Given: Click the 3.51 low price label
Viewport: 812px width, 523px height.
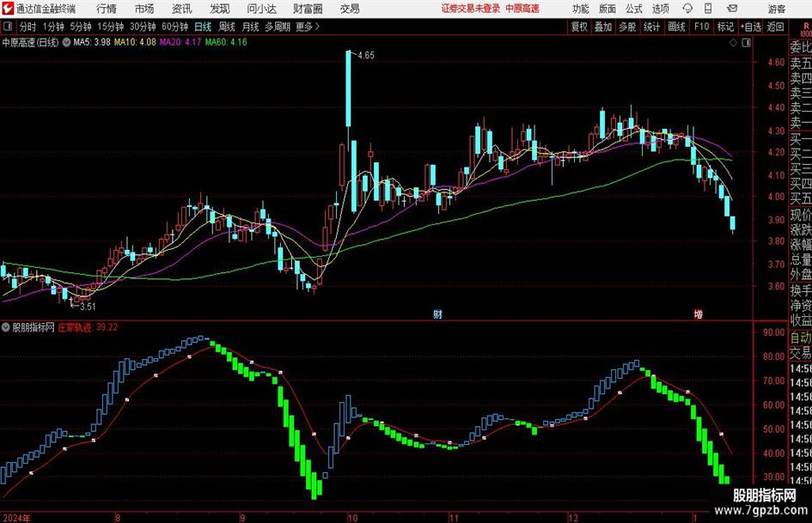Looking at the screenshot, I should click(x=88, y=307).
